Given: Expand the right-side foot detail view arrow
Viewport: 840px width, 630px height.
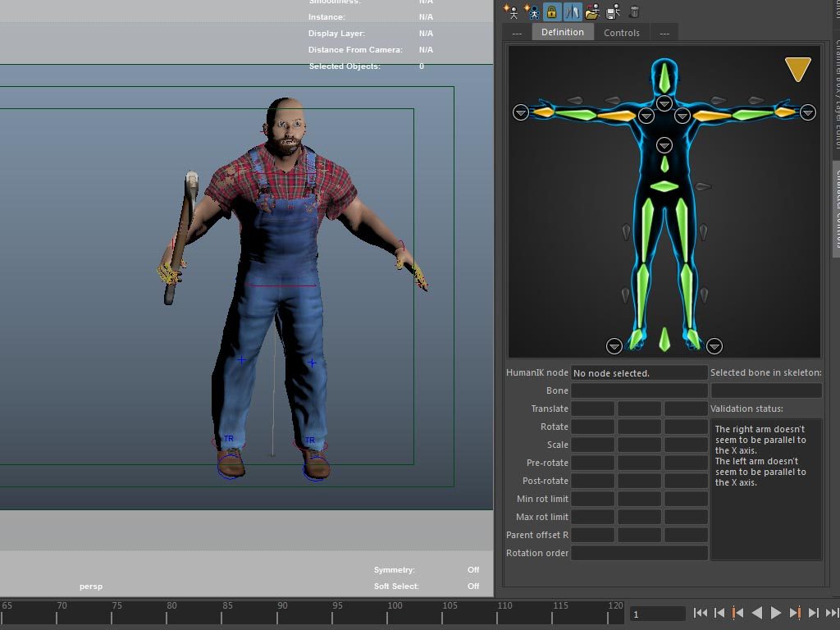Looking at the screenshot, I should coord(714,346).
